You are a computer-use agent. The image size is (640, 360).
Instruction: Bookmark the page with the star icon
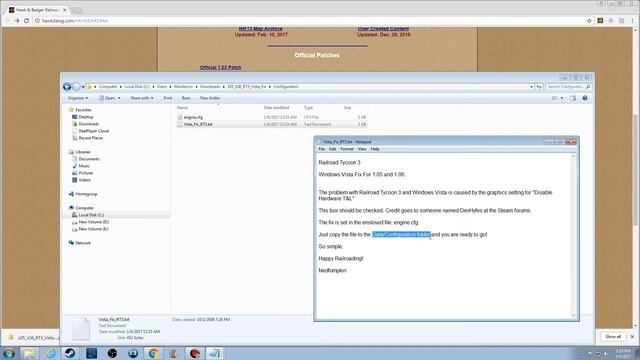tap(589, 20)
